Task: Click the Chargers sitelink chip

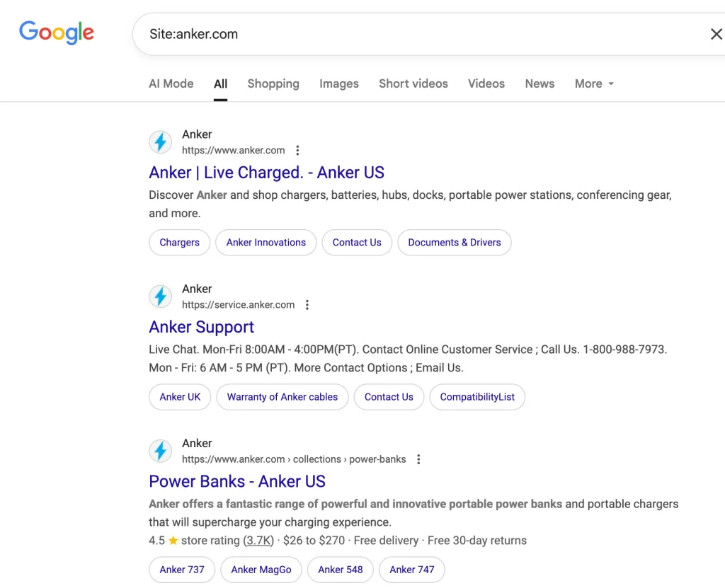Action: click(179, 242)
